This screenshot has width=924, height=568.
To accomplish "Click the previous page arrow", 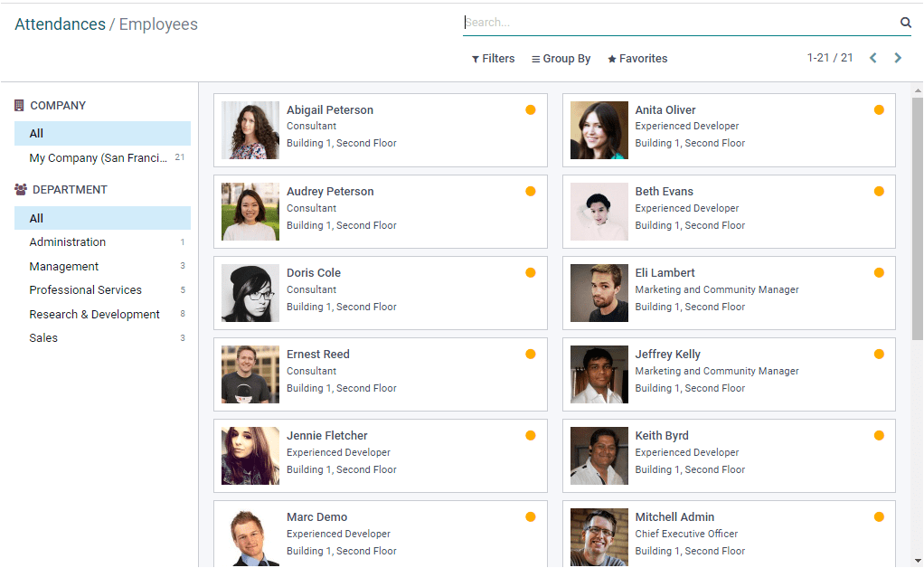I will pyautogui.click(x=872, y=57).
